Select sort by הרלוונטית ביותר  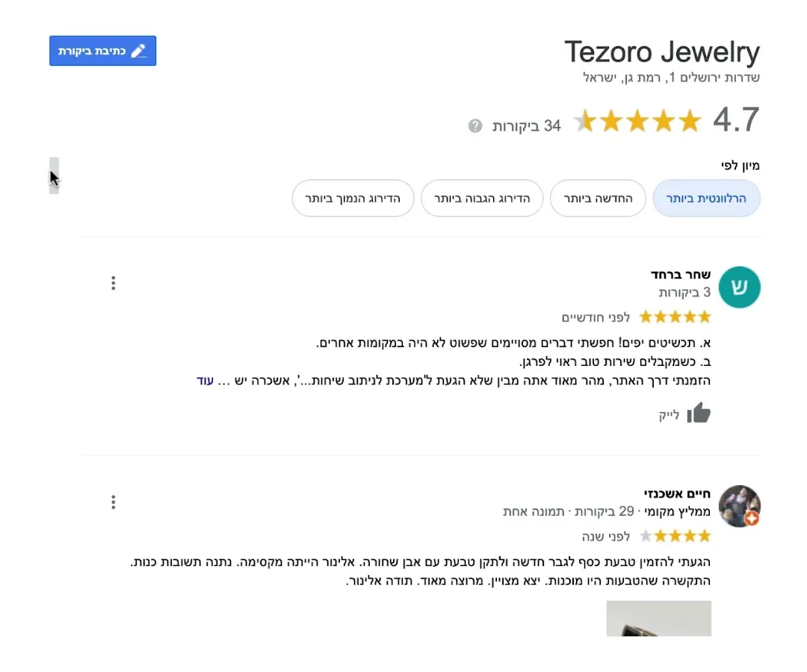[x=706, y=199]
